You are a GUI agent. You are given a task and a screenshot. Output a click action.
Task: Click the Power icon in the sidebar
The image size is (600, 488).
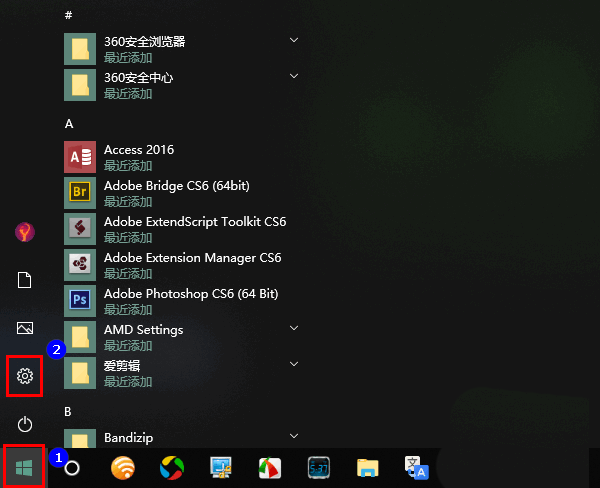pos(25,424)
